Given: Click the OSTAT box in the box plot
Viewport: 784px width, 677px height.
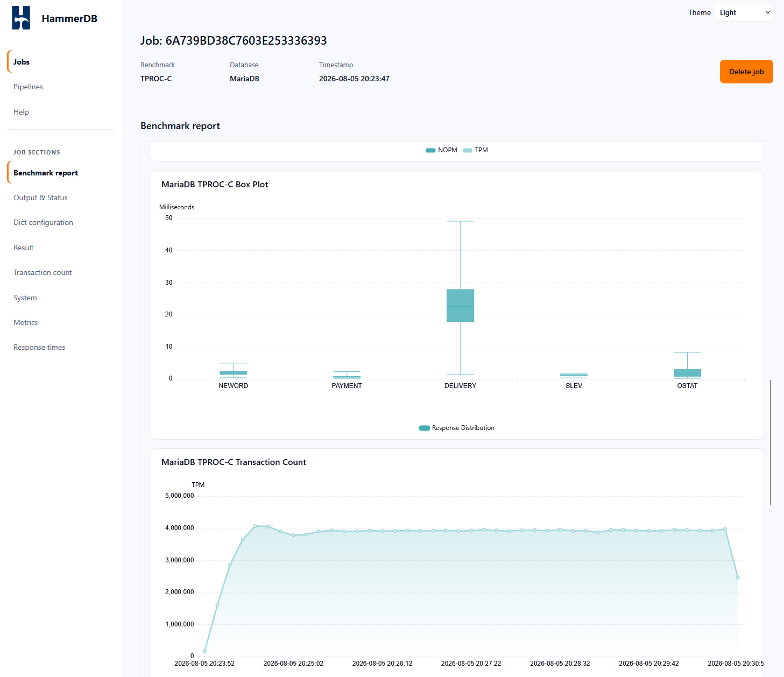Looking at the screenshot, I should [x=687, y=373].
